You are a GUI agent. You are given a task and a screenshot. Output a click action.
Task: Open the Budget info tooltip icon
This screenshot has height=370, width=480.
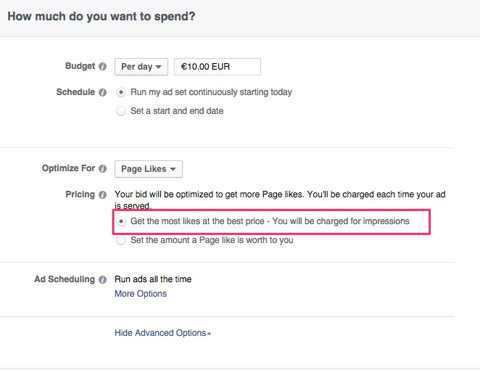(x=103, y=66)
